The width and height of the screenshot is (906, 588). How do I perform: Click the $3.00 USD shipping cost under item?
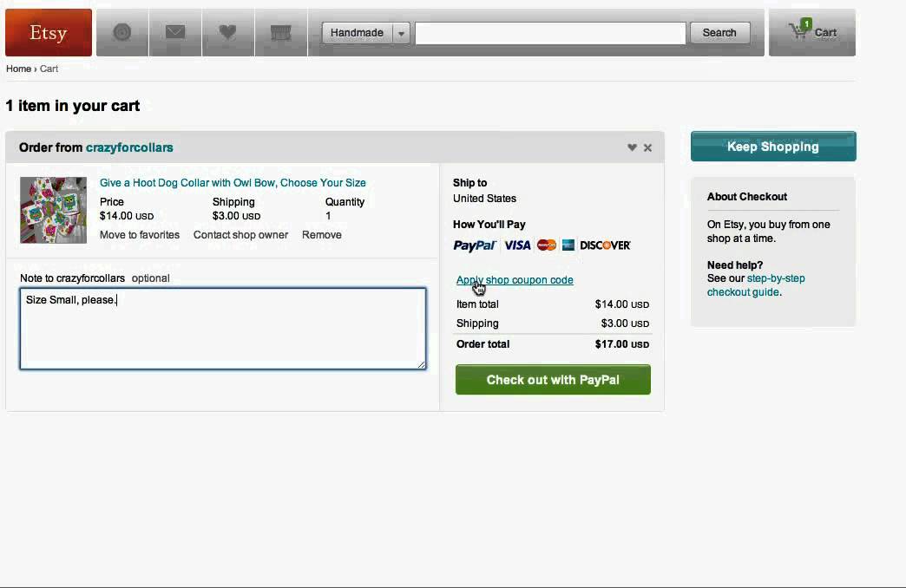pyautogui.click(x=236, y=216)
